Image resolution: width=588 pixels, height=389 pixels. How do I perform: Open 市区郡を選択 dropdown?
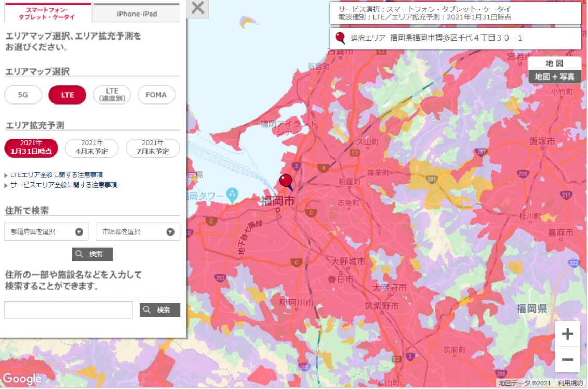click(x=138, y=231)
